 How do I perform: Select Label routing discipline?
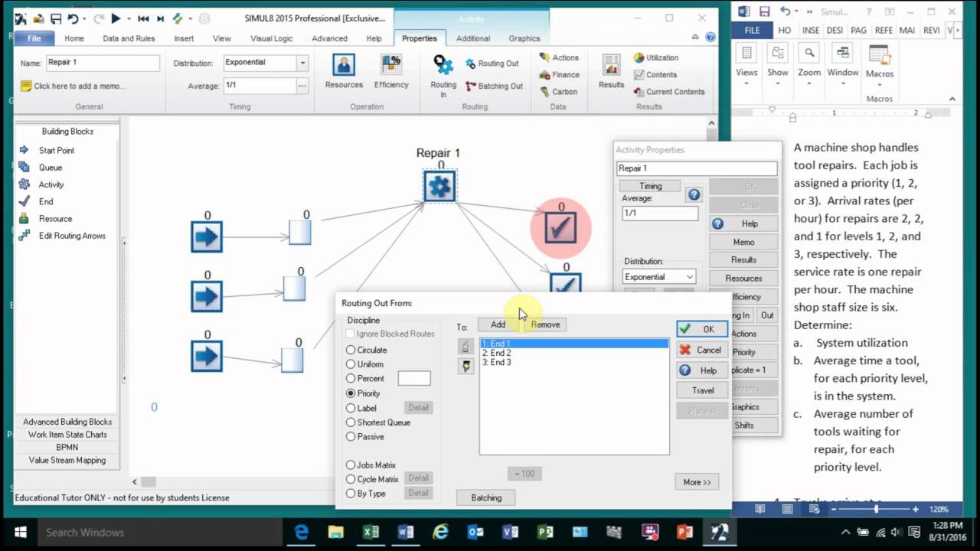point(351,408)
